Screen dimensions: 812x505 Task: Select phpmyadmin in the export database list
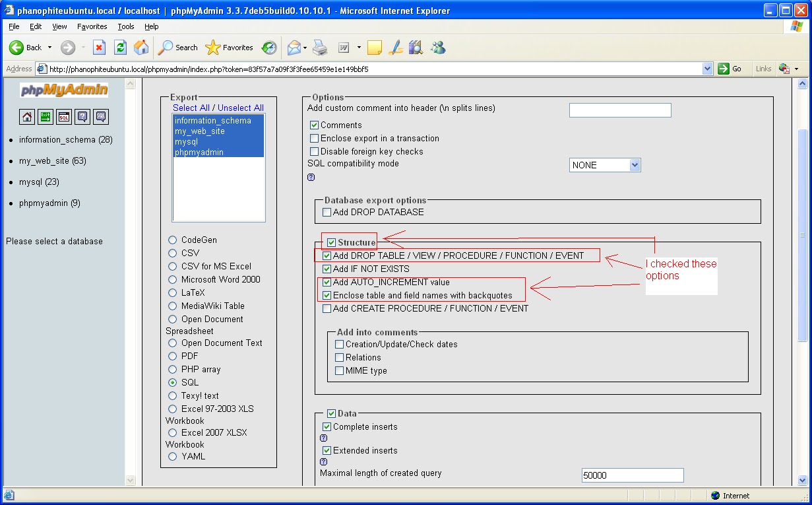(218, 152)
